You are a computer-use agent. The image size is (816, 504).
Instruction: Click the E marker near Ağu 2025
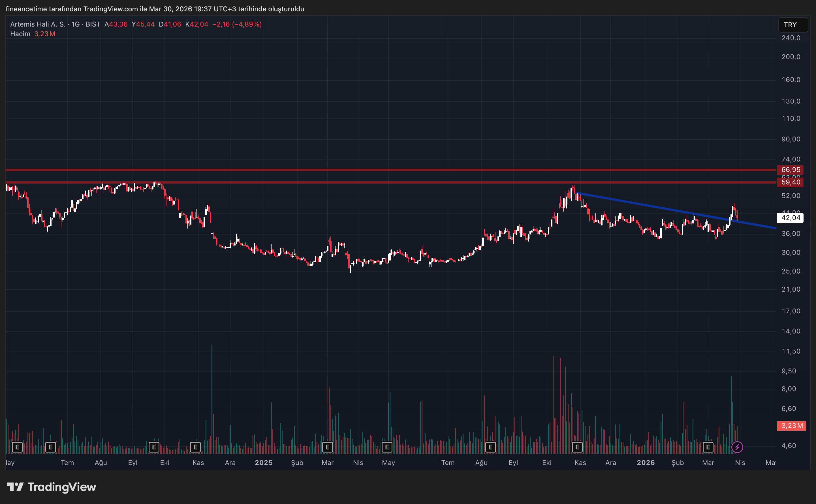tap(490, 447)
